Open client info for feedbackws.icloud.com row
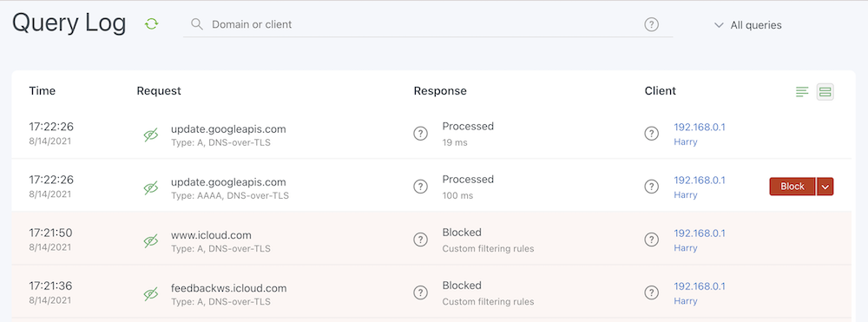 (652, 292)
